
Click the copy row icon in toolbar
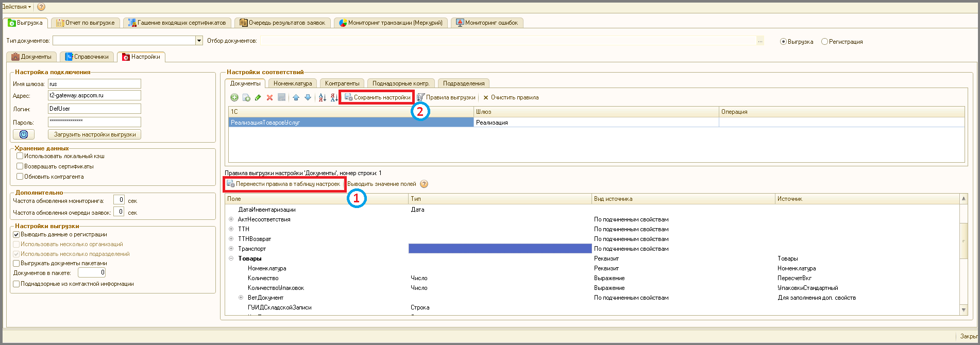[246, 97]
